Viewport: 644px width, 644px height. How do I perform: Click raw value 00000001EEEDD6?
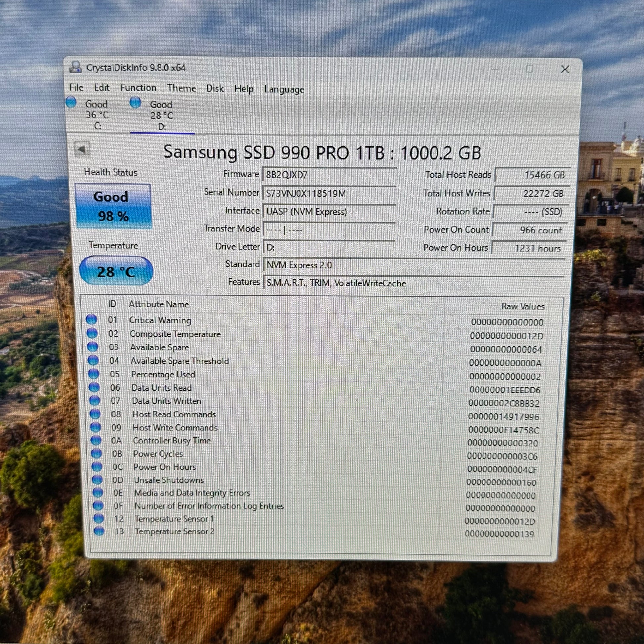click(505, 390)
